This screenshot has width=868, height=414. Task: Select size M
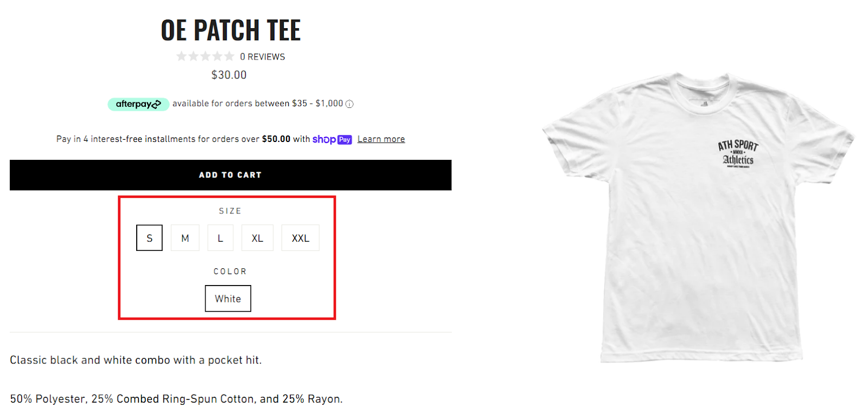[x=185, y=238]
